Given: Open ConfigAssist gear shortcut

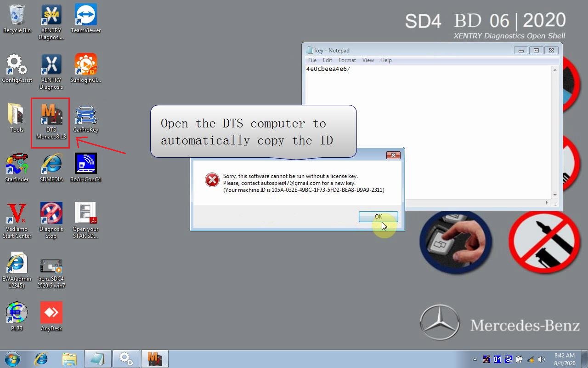Looking at the screenshot, I should [x=17, y=69].
